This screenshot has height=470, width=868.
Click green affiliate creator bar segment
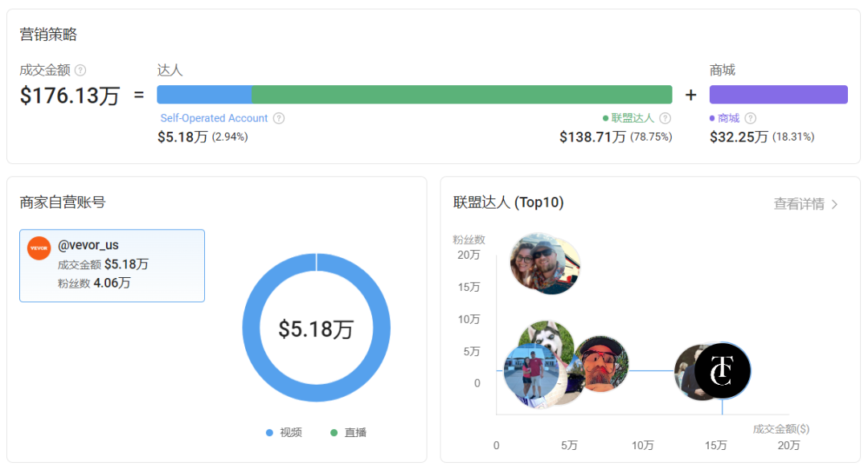click(x=461, y=95)
